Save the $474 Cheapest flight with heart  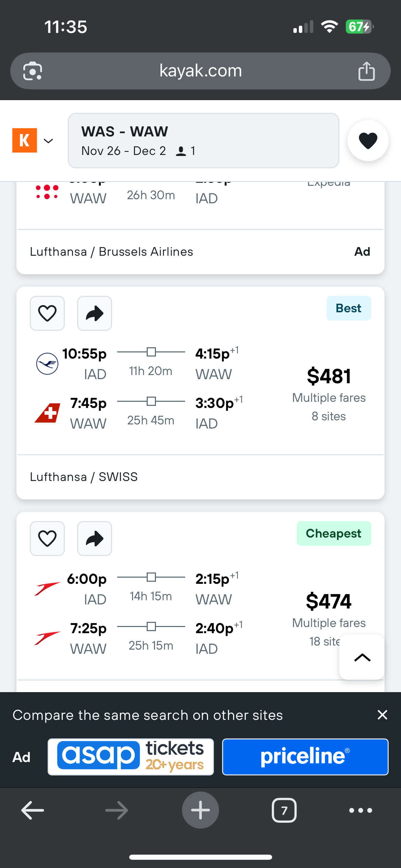(x=47, y=539)
